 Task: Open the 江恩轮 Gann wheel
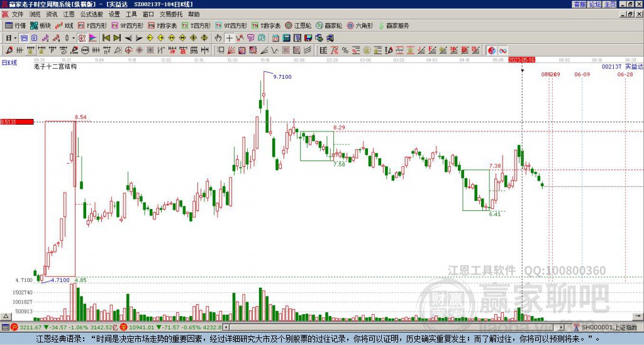tap(298, 25)
